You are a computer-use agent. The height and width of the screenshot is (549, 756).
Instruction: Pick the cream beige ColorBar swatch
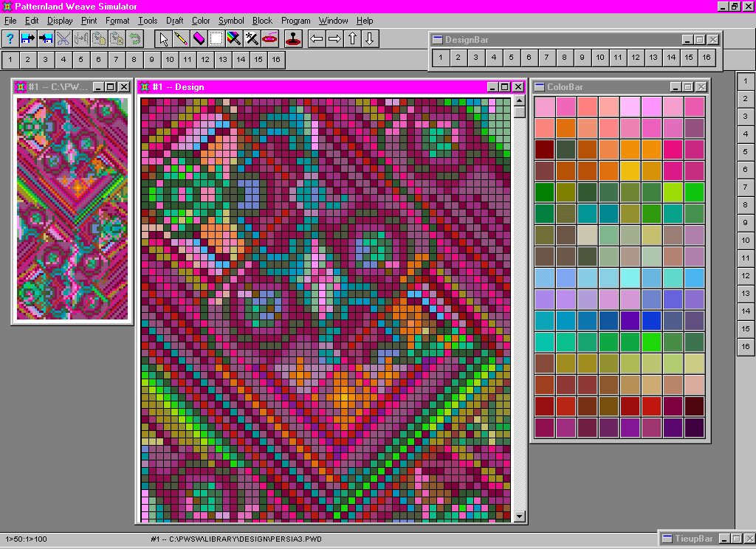coord(587,235)
